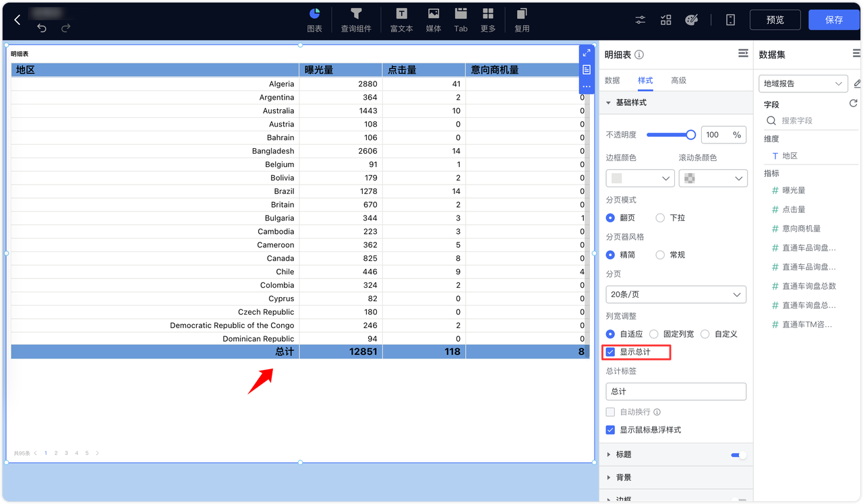Edit the dataset with pencil icon

858,84
